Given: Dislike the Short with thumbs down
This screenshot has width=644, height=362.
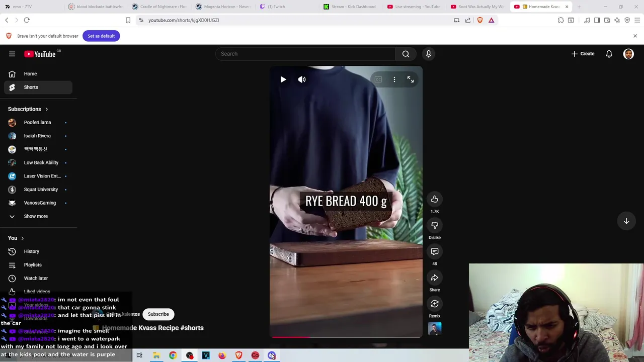Looking at the screenshot, I should [435, 225].
